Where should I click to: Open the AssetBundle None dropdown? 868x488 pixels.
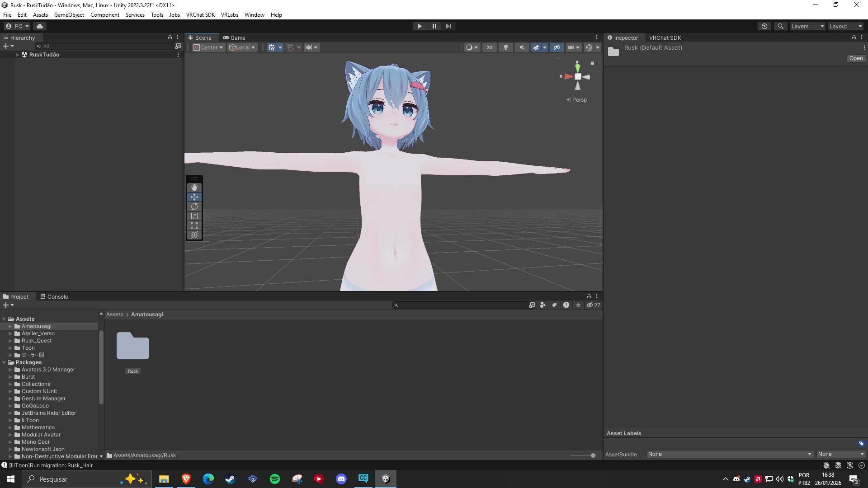(x=730, y=454)
